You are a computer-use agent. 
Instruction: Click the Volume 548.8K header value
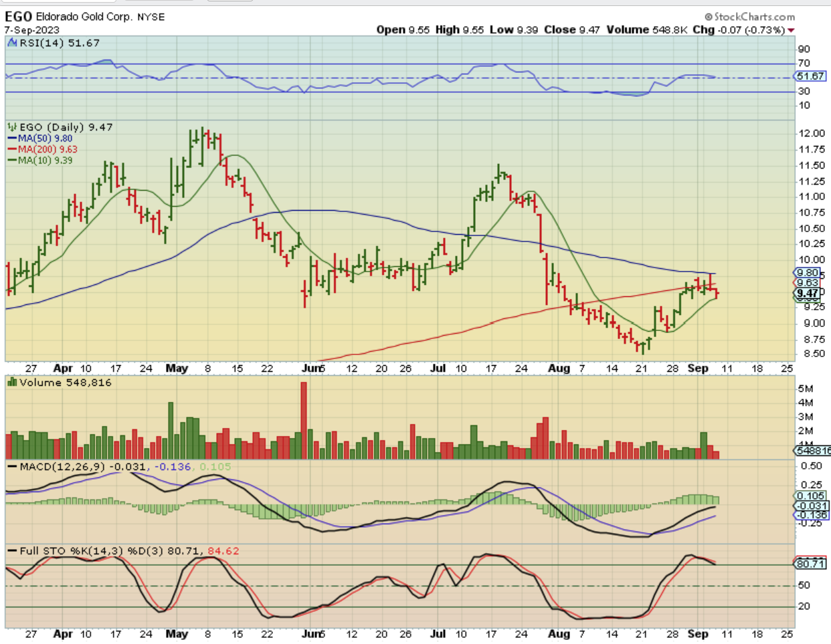(647, 30)
